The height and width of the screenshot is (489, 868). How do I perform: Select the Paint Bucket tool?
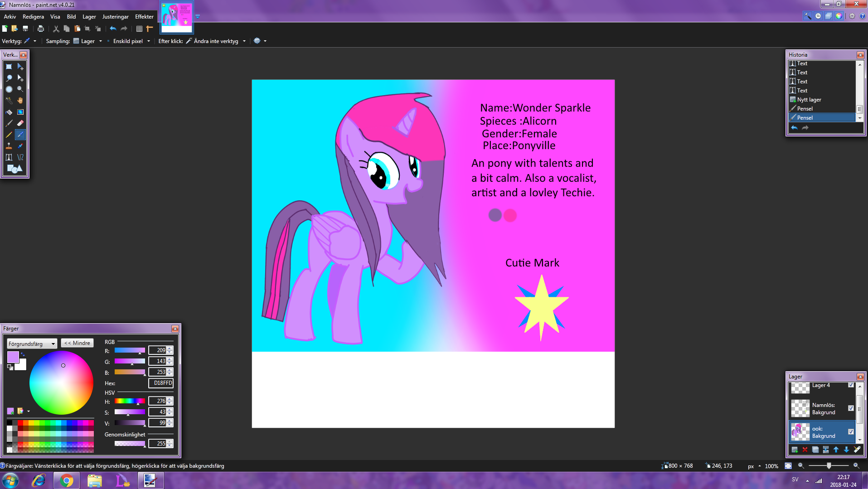click(x=9, y=112)
